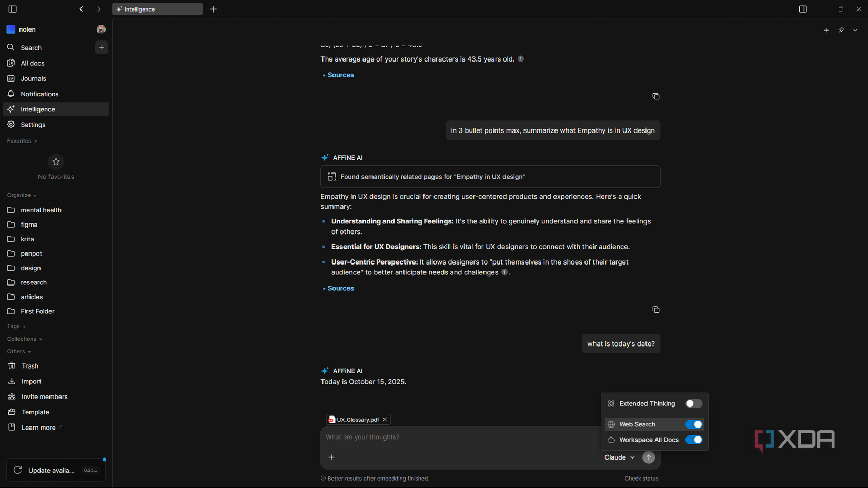Viewport: 868px width, 488px height.
Task: Open a new tab with plus icon
Action: 214,9
